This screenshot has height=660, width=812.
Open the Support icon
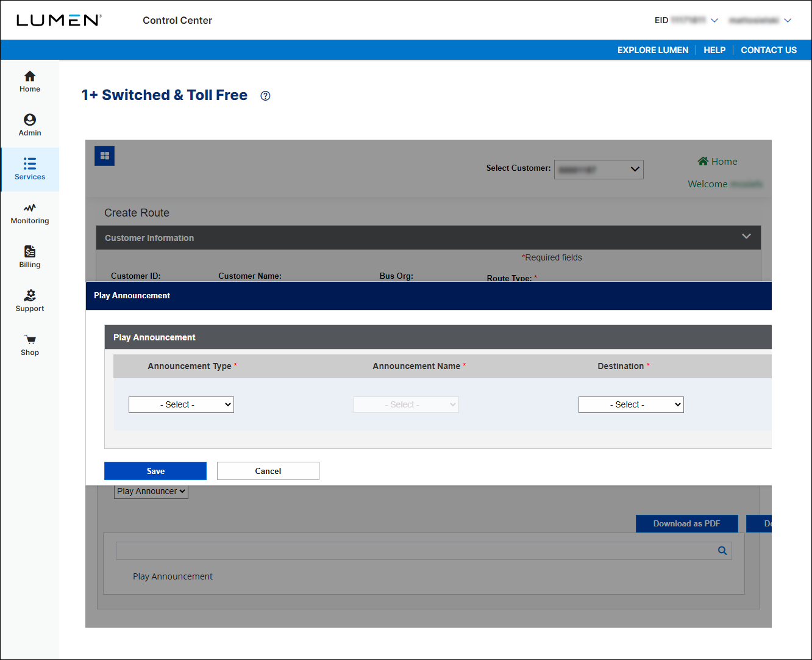coord(29,296)
